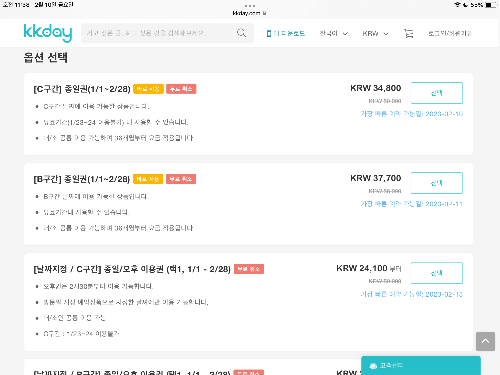The width and height of the screenshot is (500, 375).
Task: Select the 날짜지정 C구간 KRW 24,100 option button
Action: click(437, 273)
